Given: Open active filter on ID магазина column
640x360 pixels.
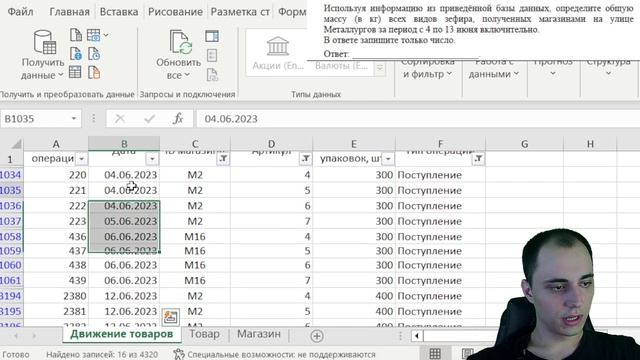Looking at the screenshot, I should tap(223, 159).
